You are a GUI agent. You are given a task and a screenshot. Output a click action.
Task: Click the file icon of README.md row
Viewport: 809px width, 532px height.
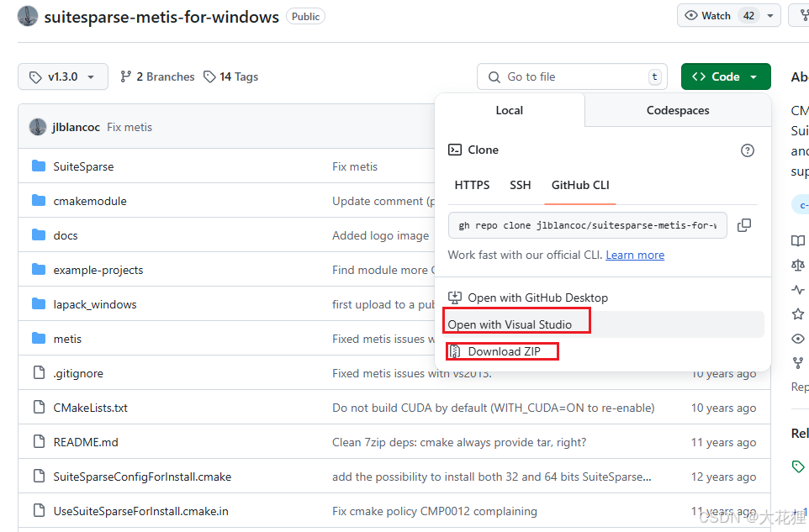[x=39, y=442]
